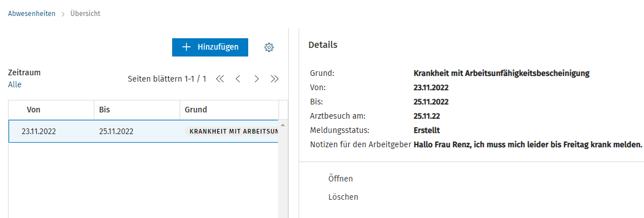Select the 23.11.2022 cell in table row
The image size is (644, 218).
point(39,131)
